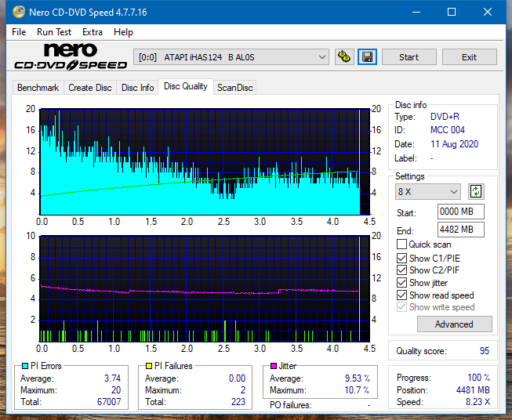Screen dimensions: 512x420
Task: Open the Extra menu
Action: 93,32
